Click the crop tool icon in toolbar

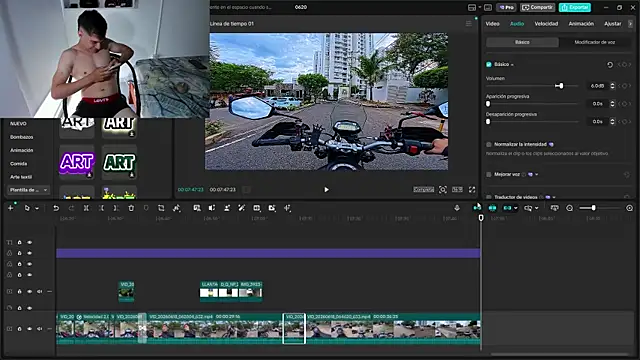tap(161, 208)
